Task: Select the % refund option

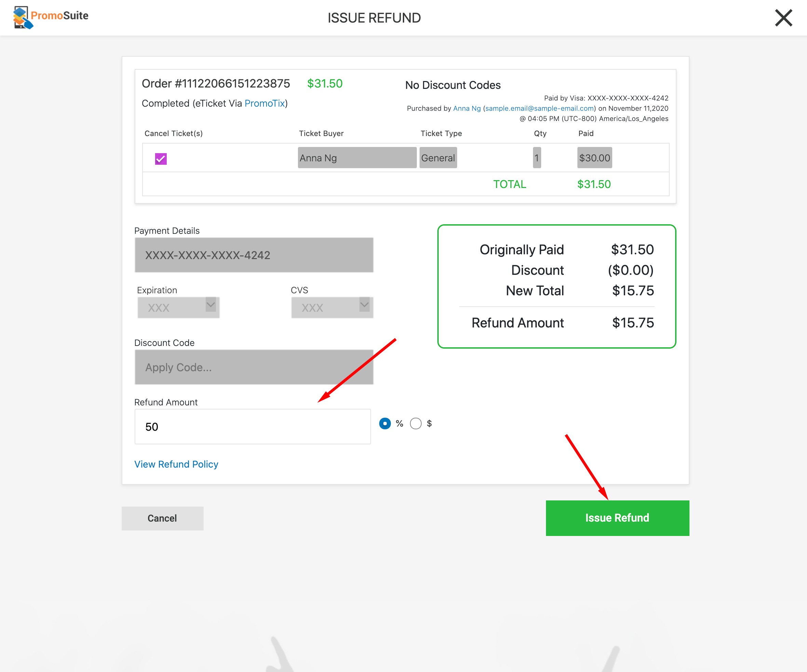Action: [x=384, y=423]
